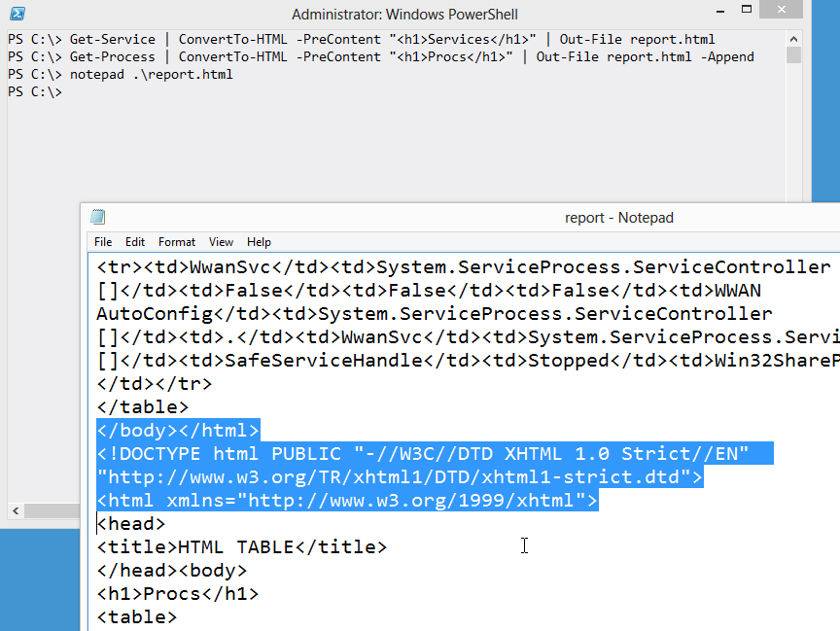Open the Edit menu in Notepad
The height and width of the screenshot is (631, 840).
pyautogui.click(x=135, y=242)
